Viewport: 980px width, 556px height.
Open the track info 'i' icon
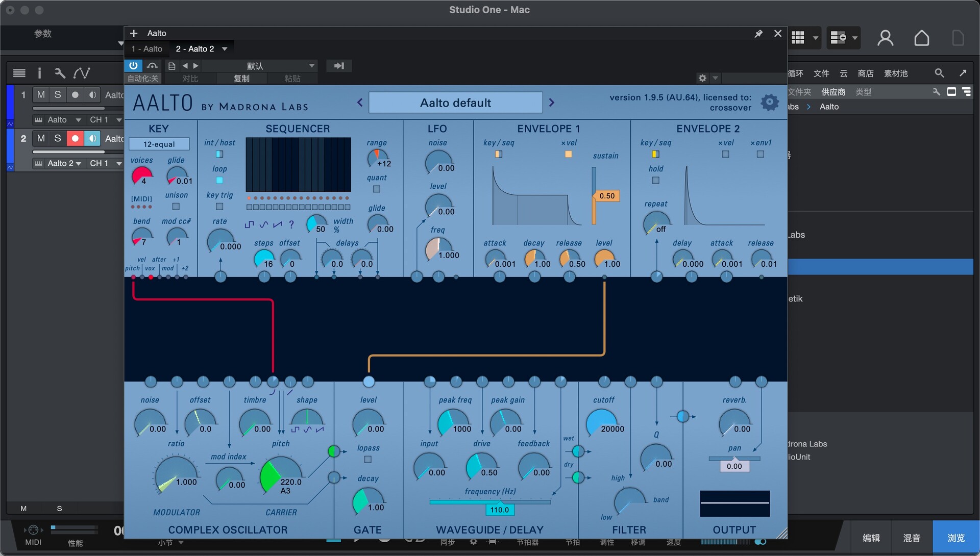click(x=39, y=73)
